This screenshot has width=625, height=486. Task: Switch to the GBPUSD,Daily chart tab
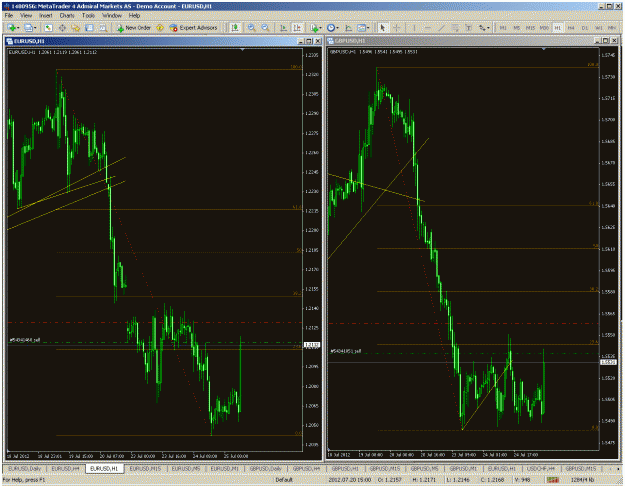(x=265, y=468)
